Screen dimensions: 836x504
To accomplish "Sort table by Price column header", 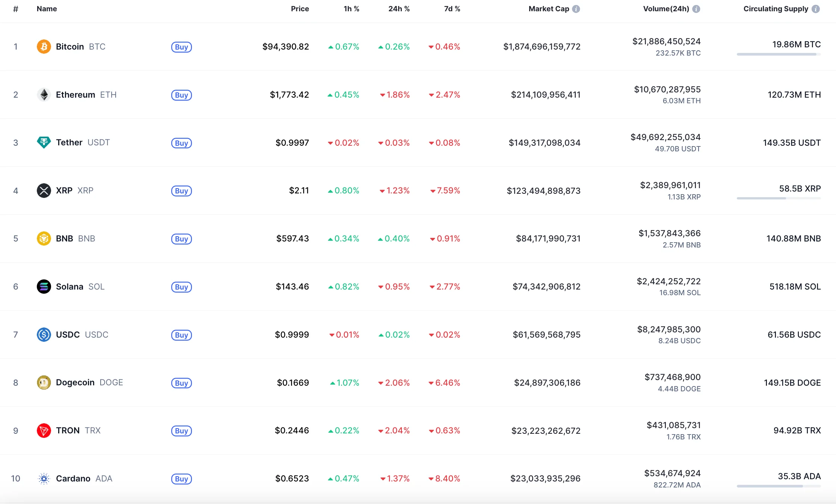I will [x=300, y=9].
